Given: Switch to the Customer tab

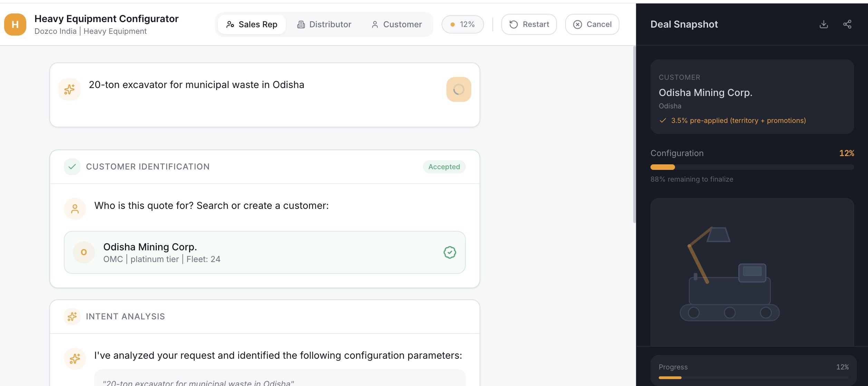Looking at the screenshot, I should click(396, 24).
